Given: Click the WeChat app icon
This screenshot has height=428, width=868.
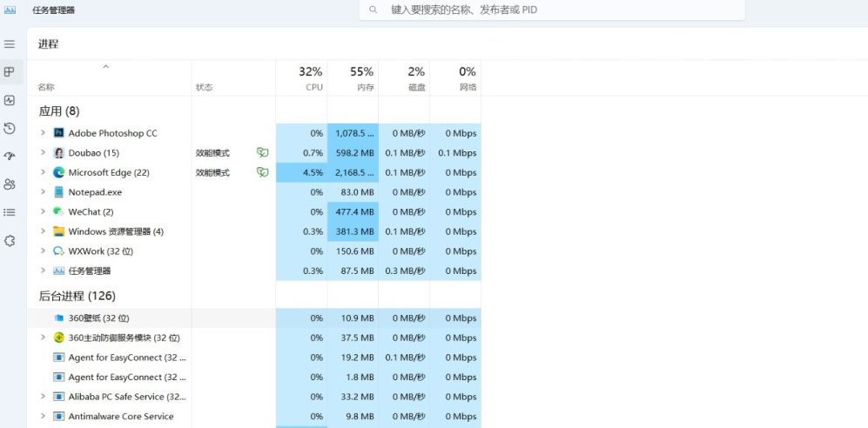Looking at the screenshot, I should 58,211.
